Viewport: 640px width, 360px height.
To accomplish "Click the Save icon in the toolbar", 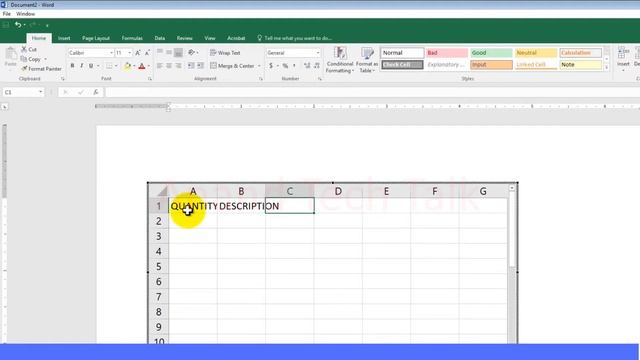I will 6,25.
